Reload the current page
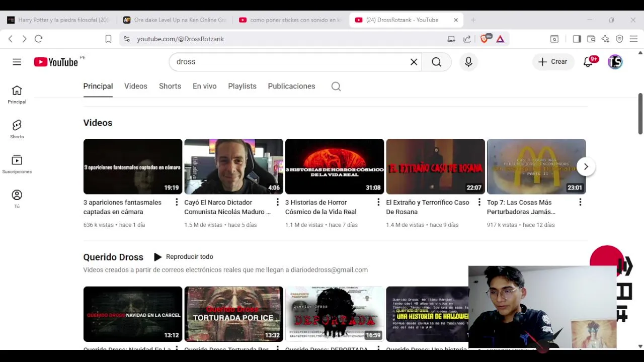644x362 pixels. click(39, 39)
